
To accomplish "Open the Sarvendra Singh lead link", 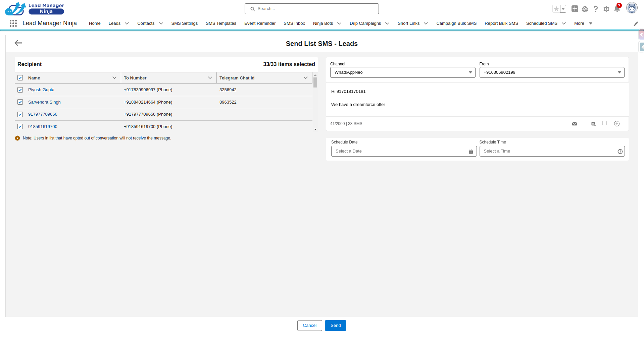I will pos(44,102).
